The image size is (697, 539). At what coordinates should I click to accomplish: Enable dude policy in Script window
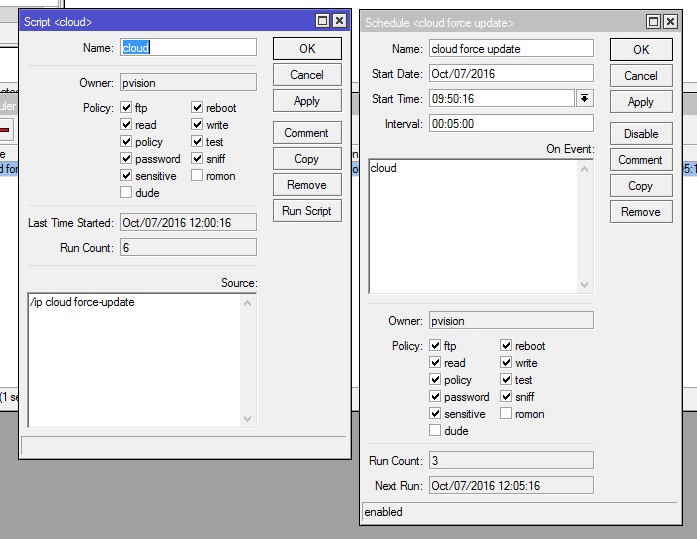[126, 192]
